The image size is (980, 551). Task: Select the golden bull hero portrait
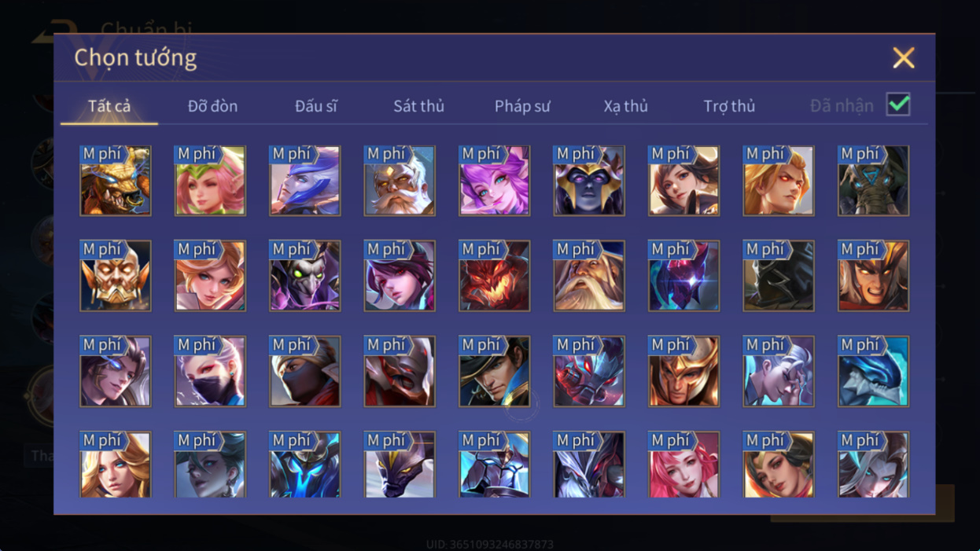[116, 181]
